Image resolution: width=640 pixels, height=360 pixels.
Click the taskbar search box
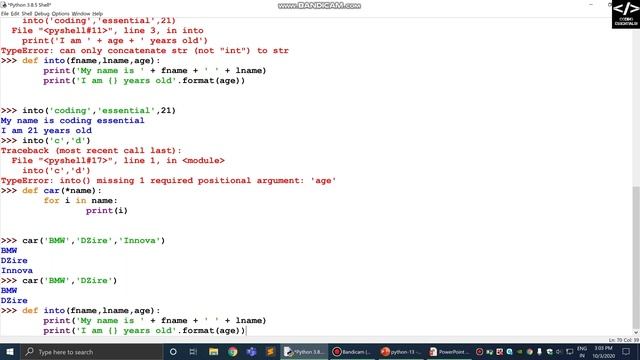click(x=91, y=351)
